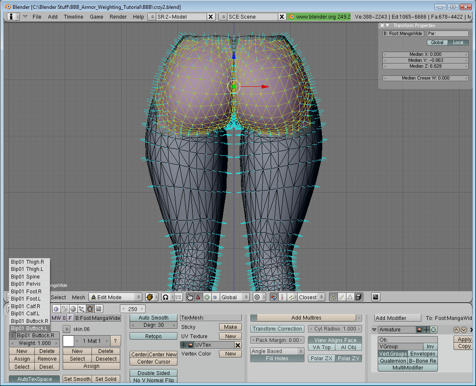Click the render this view icon

[375, 297]
